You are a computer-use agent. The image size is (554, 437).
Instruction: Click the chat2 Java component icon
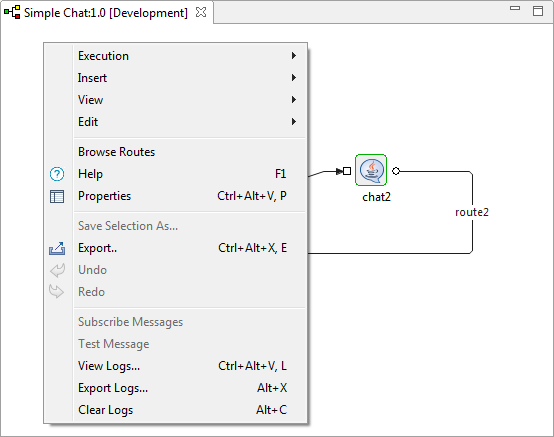click(371, 170)
